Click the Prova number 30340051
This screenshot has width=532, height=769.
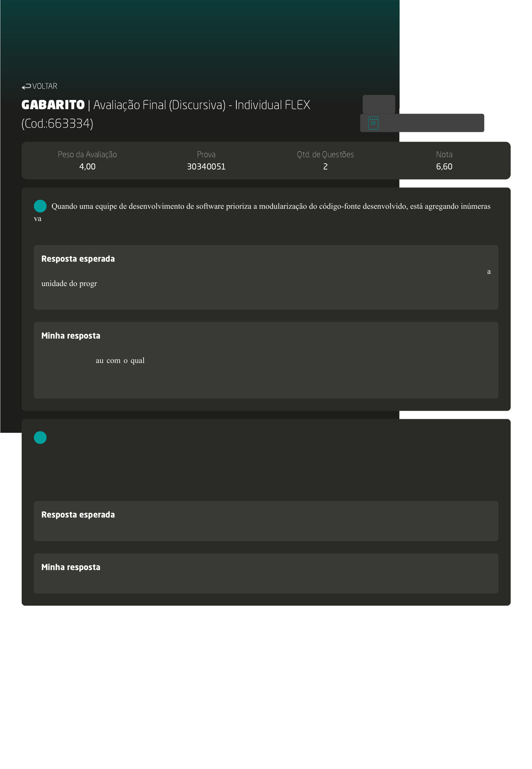pos(206,167)
